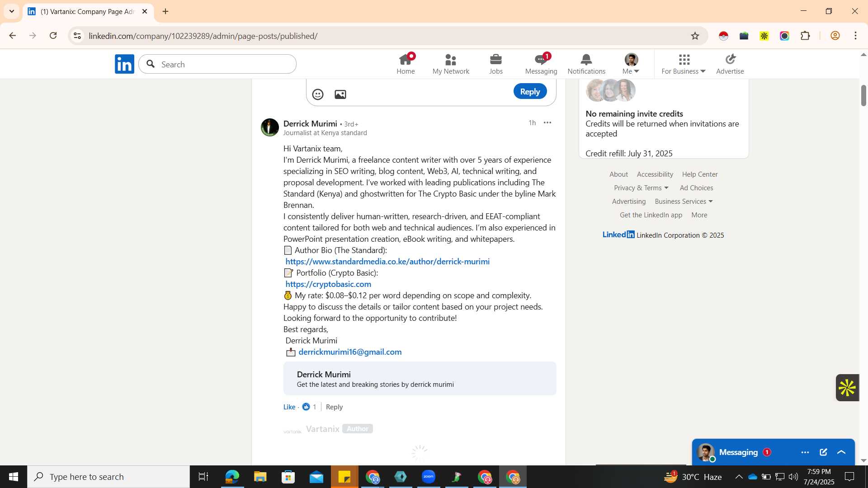Click the page vertical scrollbar thumb

[863, 96]
